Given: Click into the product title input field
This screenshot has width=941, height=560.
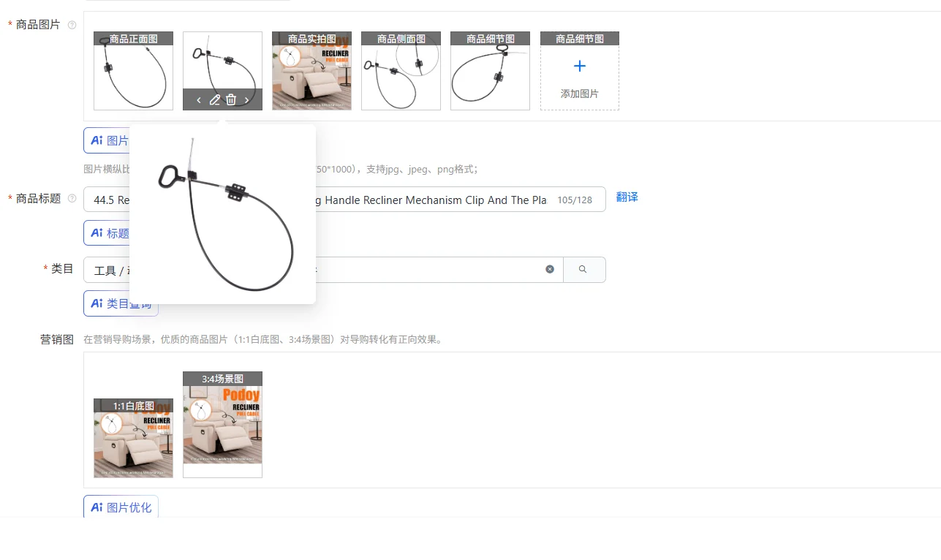Looking at the screenshot, I should pyautogui.click(x=344, y=200).
